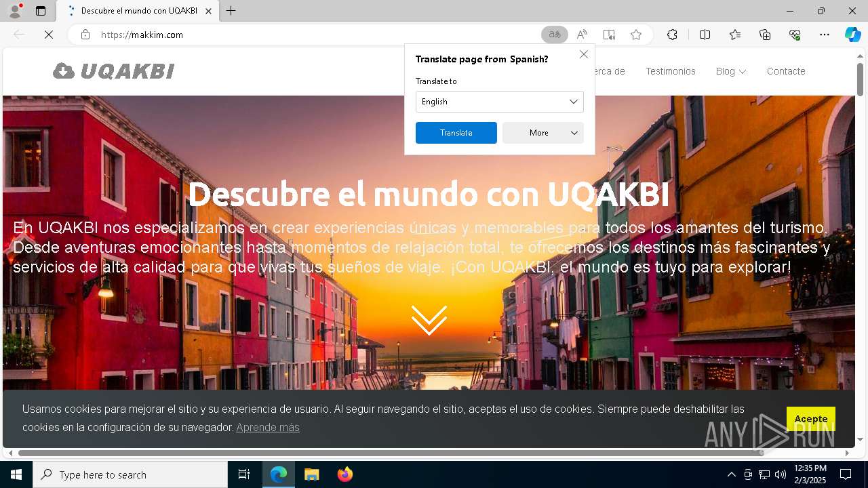Add this page to favorites star
The height and width of the screenshot is (488, 868).
click(x=636, y=35)
